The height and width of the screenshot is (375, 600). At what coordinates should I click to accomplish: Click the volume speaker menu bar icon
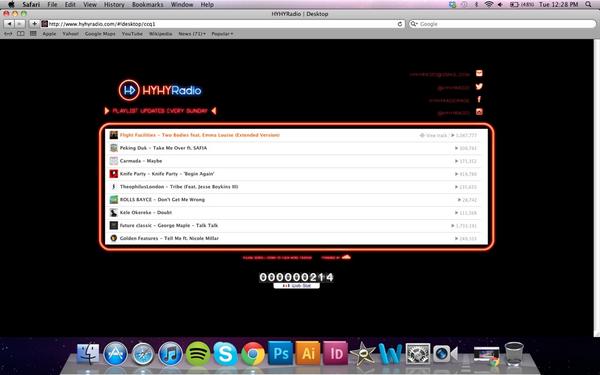501,5
